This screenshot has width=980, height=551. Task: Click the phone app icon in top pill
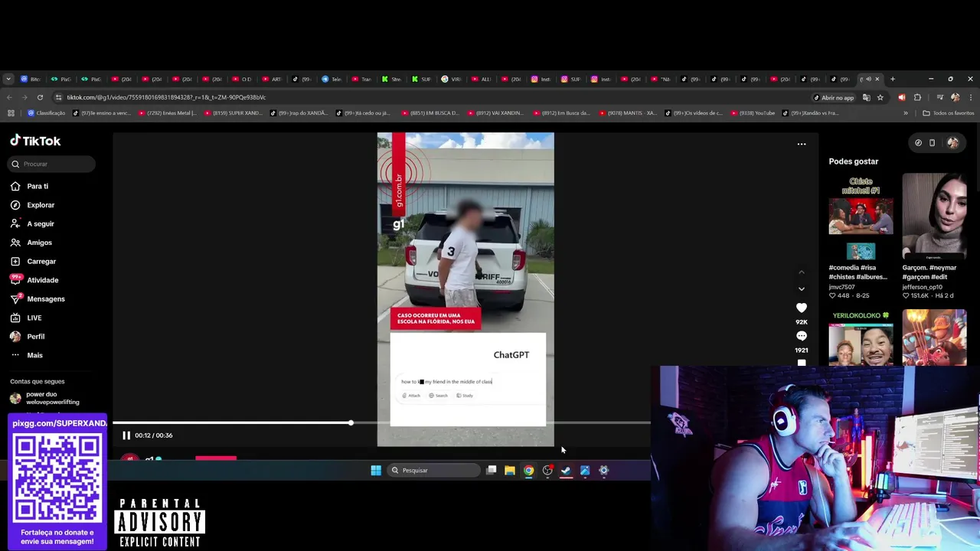tap(932, 142)
